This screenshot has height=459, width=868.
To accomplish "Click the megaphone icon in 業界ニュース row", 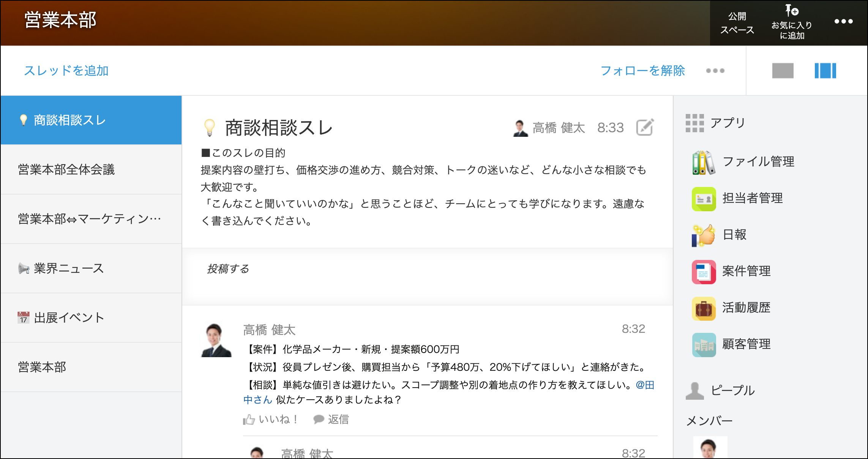I will (24, 269).
